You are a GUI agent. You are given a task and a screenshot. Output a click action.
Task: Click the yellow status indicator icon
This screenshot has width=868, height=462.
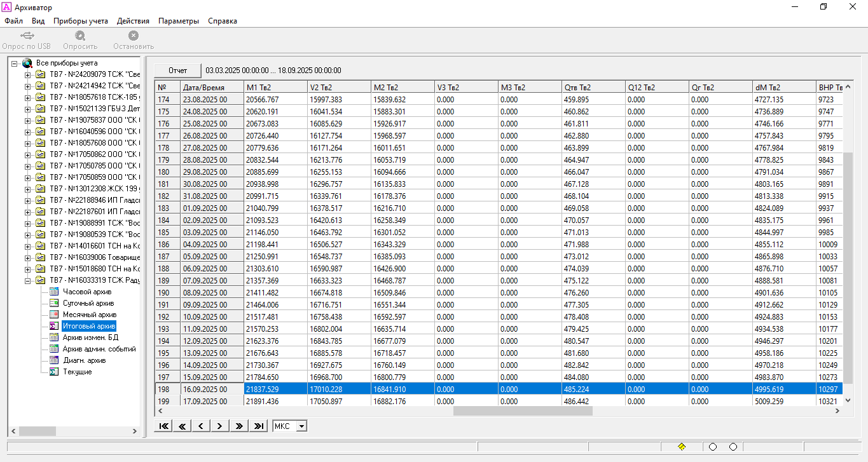[x=682, y=447]
